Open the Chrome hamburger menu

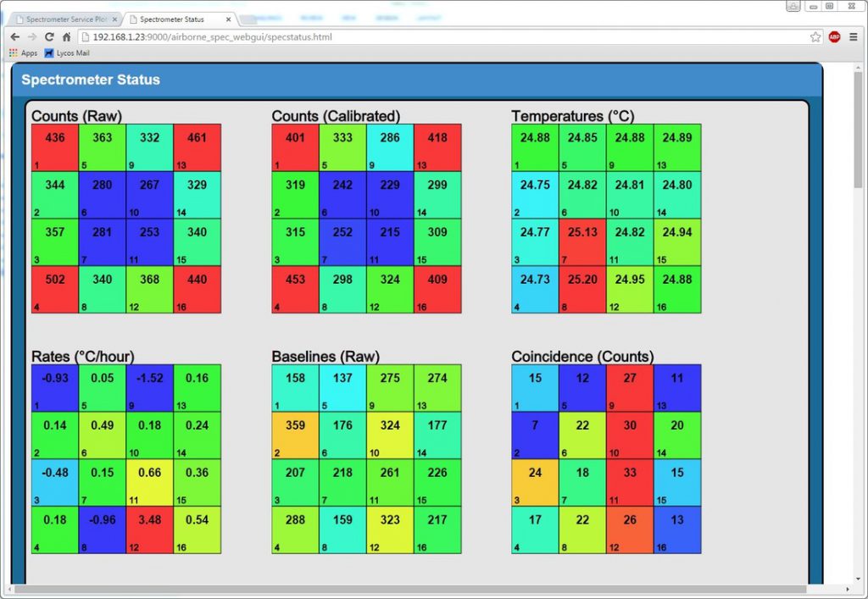click(x=854, y=37)
